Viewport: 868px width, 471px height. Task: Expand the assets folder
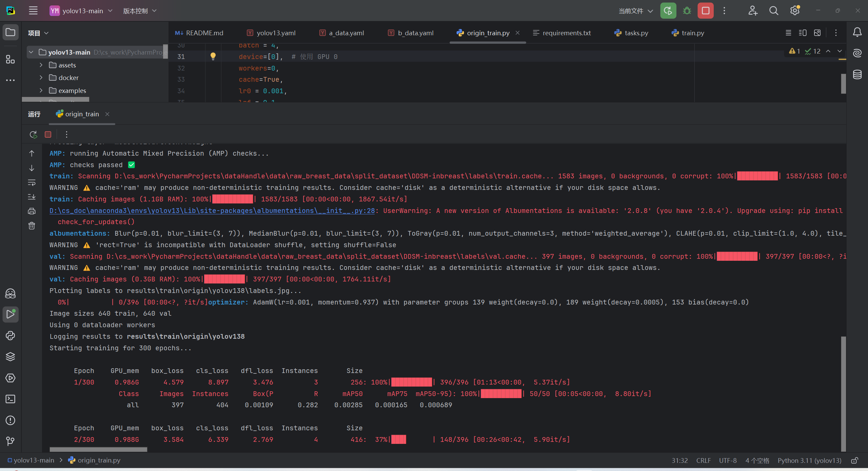(x=41, y=65)
